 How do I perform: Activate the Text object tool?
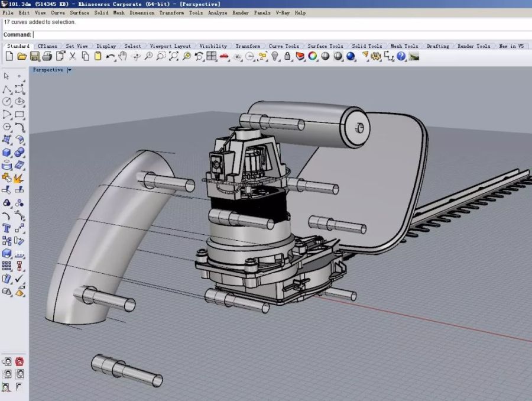point(7,228)
